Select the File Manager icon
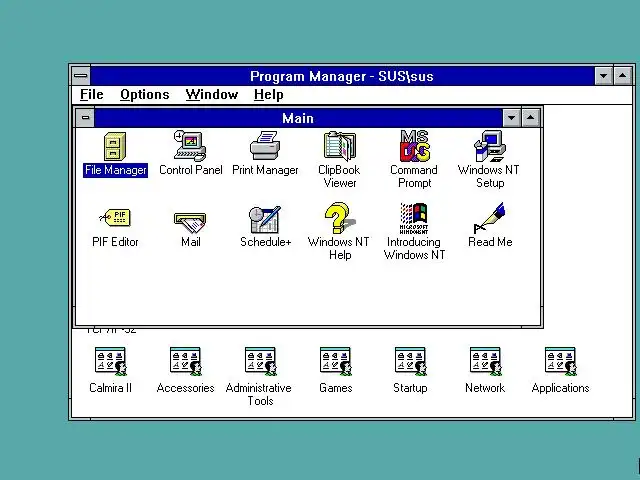The image size is (640, 480). [115, 147]
